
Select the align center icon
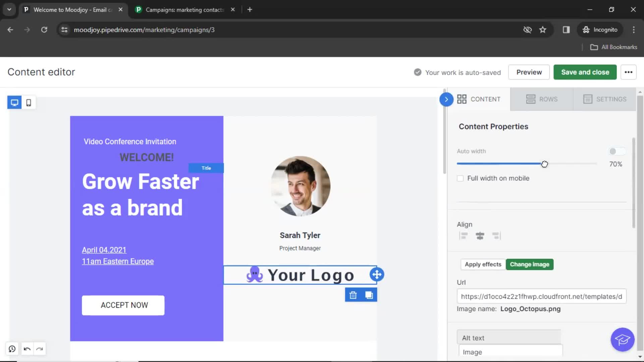click(x=480, y=236)
